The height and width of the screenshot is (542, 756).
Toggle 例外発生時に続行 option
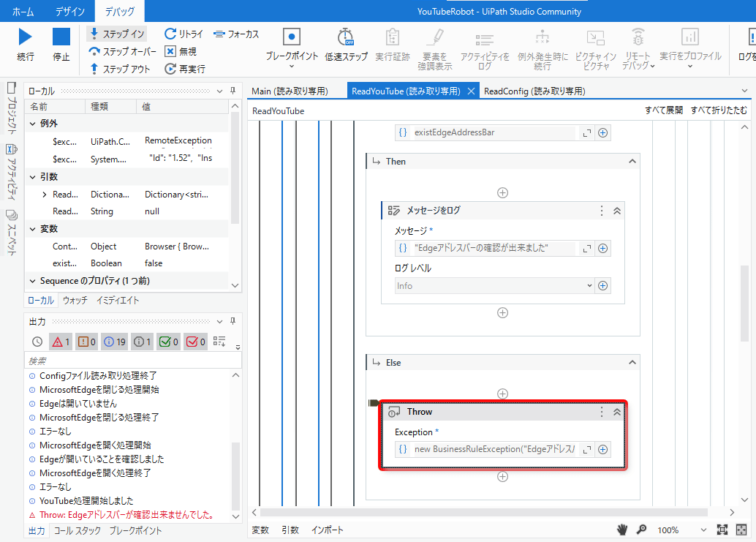pos(543,49)
